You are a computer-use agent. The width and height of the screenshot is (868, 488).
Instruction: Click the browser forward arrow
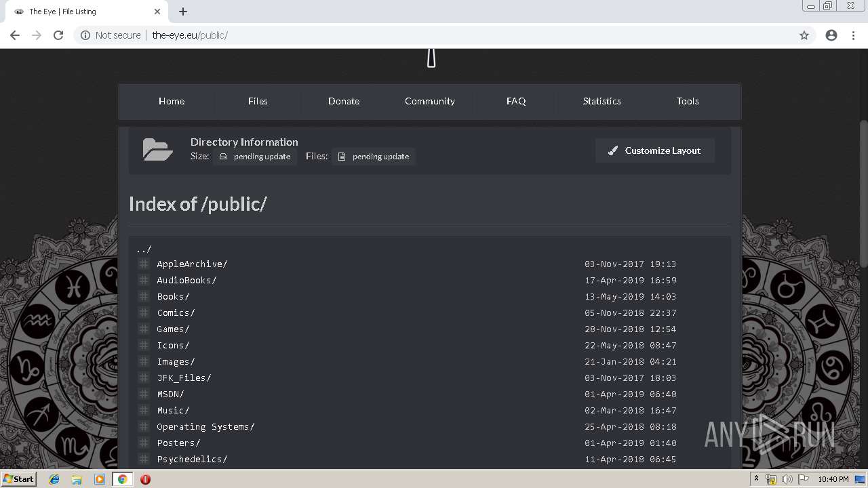(x=37, y=35)
